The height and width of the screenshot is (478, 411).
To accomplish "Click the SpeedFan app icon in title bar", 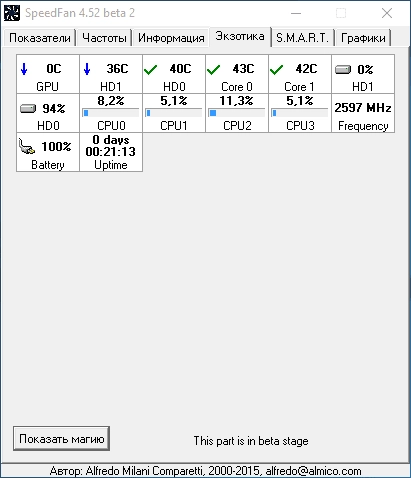I will click(x=12, y=13).
